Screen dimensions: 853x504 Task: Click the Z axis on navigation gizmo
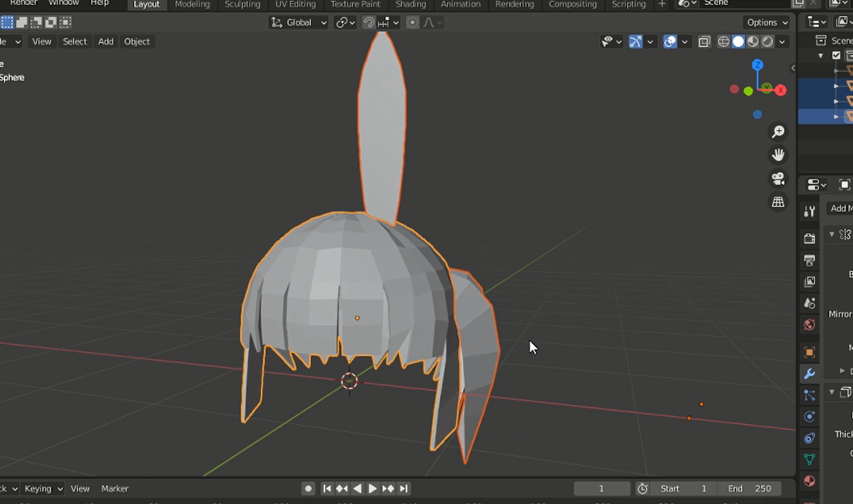coord(757,65)
